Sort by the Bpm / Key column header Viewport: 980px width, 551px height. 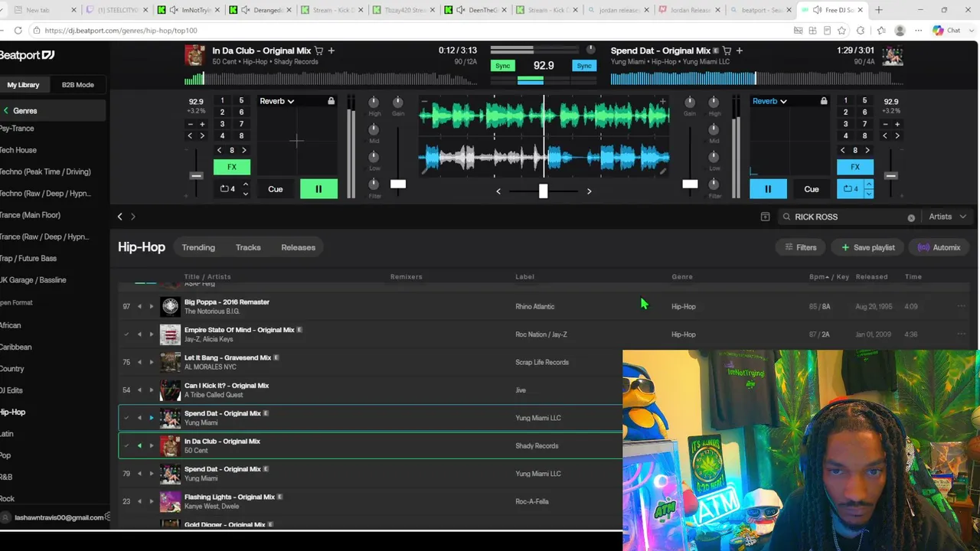coord(829,277)
